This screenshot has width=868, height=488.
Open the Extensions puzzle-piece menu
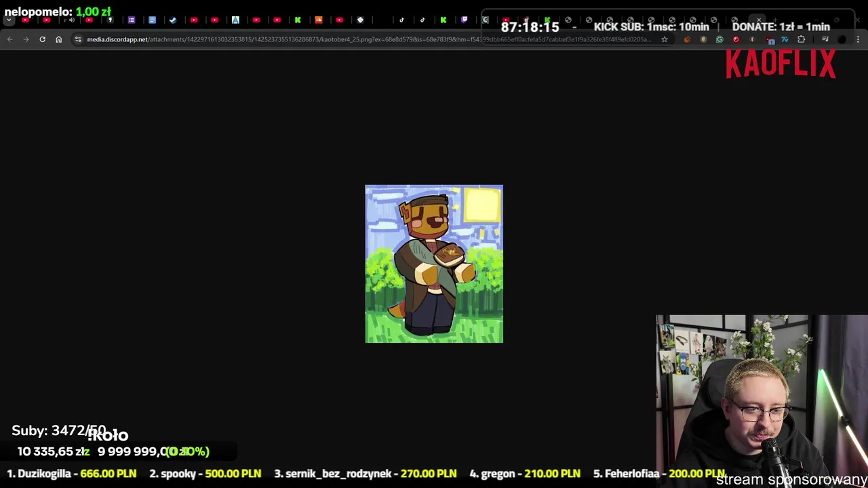tap(801, 39)
